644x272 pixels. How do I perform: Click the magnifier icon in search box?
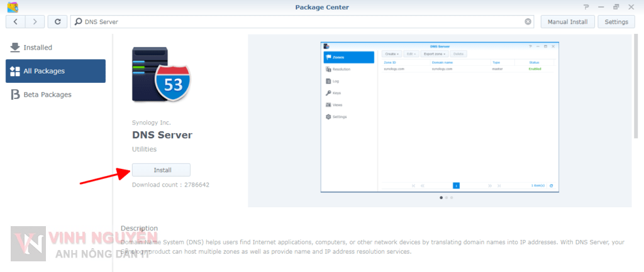pos(78,21)
